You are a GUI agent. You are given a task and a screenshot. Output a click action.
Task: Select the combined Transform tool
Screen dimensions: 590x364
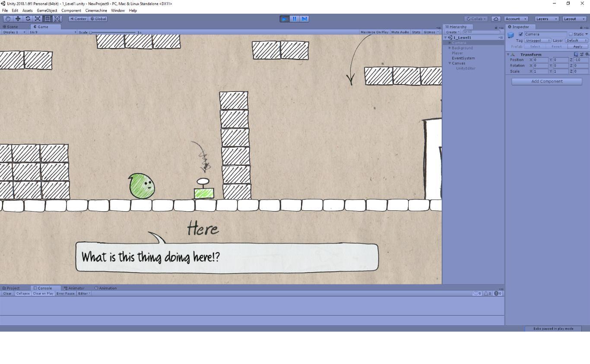coord(57,19)
